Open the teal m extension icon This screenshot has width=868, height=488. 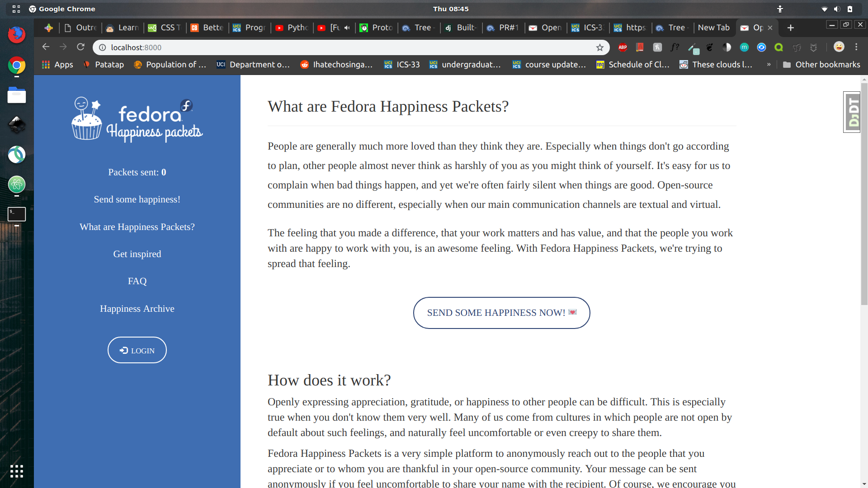click(x=744, y=47)
